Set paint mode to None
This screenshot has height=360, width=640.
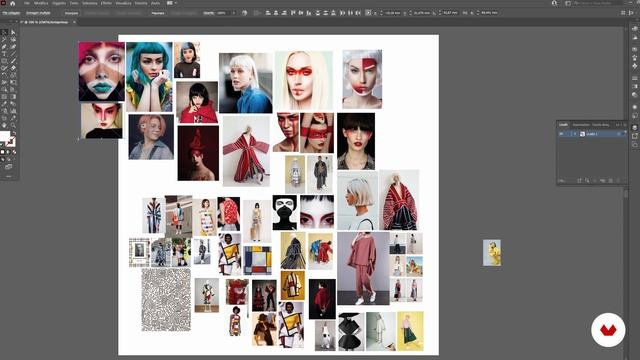click(13, 152)
